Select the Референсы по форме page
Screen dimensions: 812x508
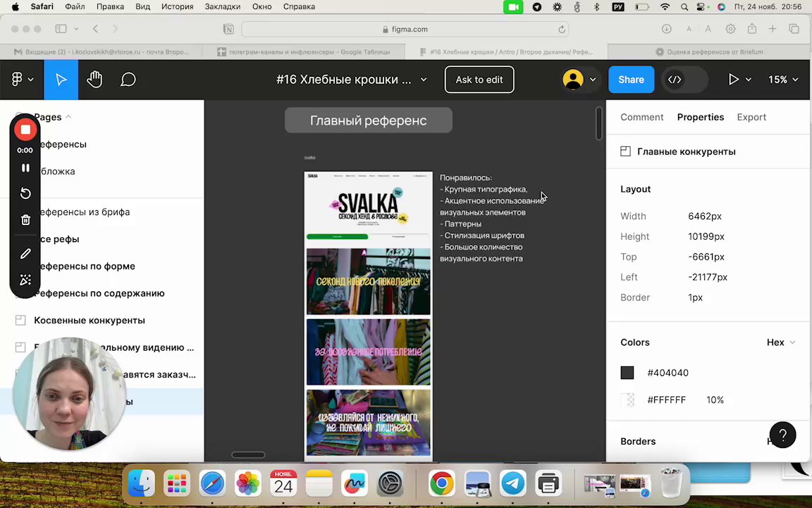coord(87,266)
